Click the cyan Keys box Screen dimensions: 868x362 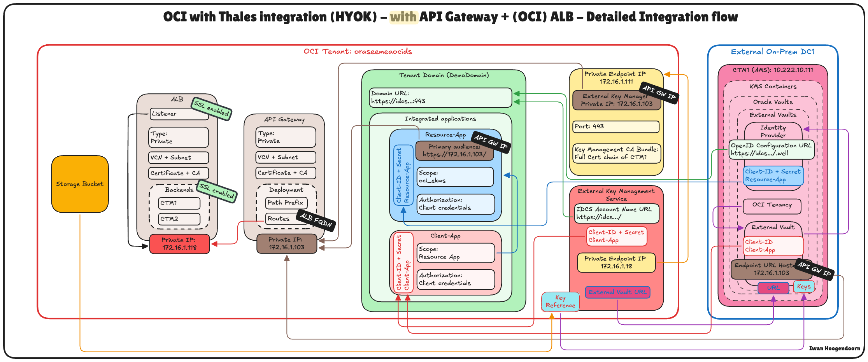pyautogui.click(x=803, y=287)
